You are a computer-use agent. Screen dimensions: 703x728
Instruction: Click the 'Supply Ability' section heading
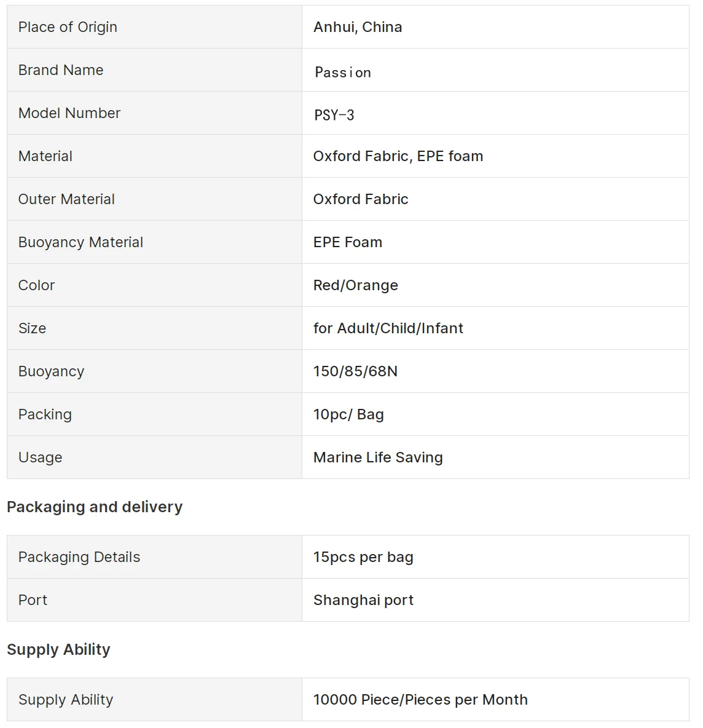[58, 649]
